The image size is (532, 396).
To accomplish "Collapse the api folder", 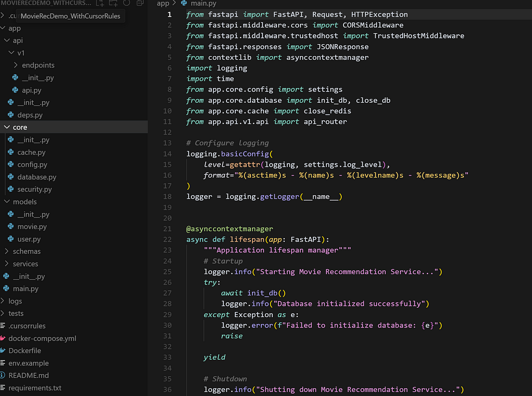I will coord(7,40).
